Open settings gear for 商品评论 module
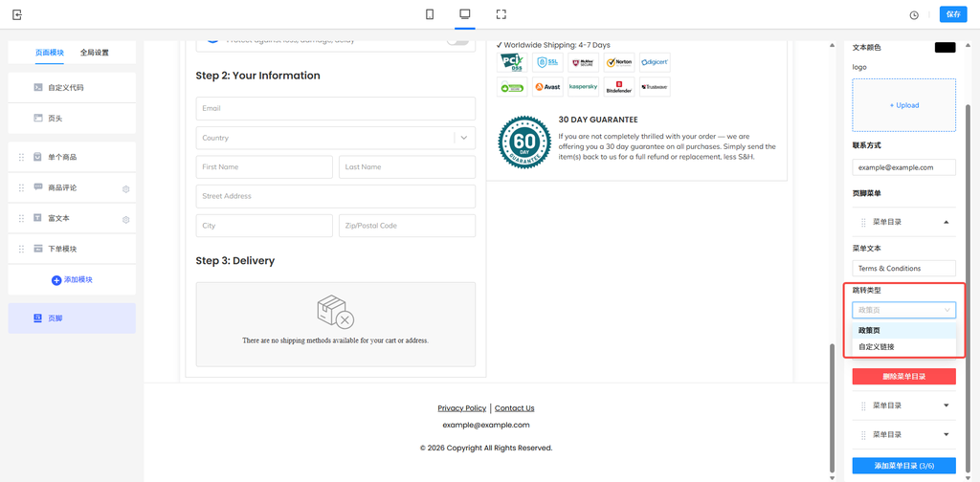 (x=125, y=189)
